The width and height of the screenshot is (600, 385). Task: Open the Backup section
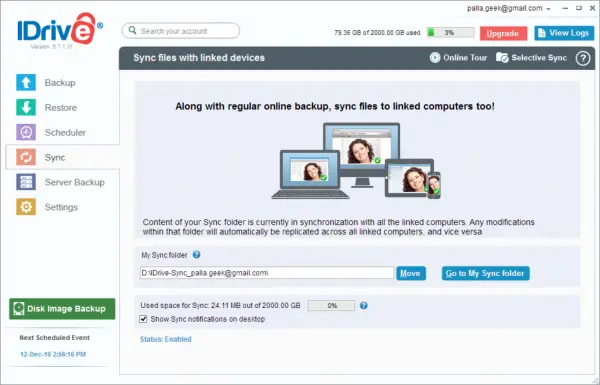(60, 83)
